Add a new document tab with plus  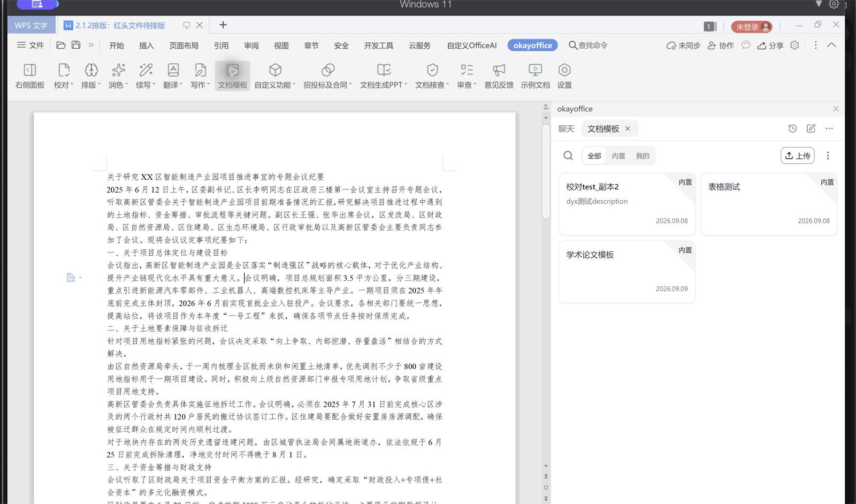click(223, 25)
